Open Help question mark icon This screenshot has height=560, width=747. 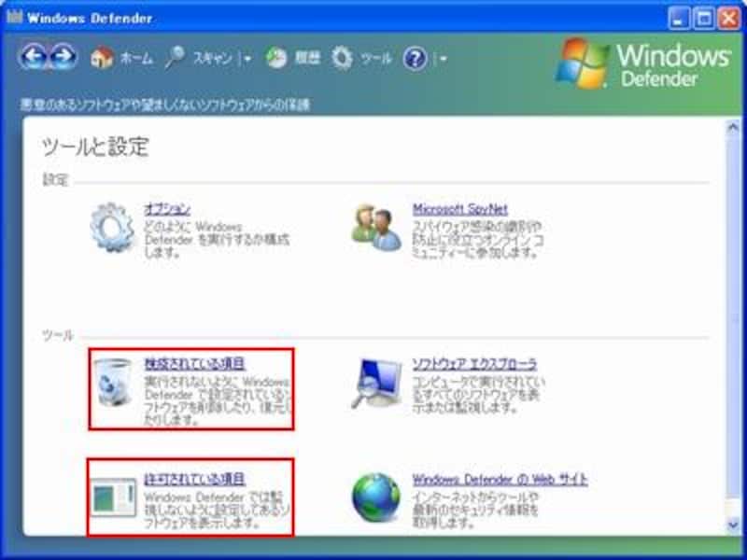(x=415, y=59)
